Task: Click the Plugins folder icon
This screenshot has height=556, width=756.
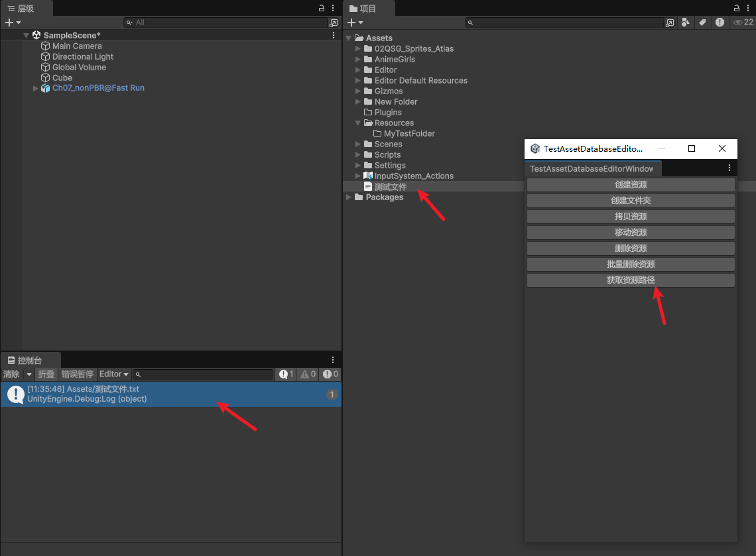Action: 368,112
